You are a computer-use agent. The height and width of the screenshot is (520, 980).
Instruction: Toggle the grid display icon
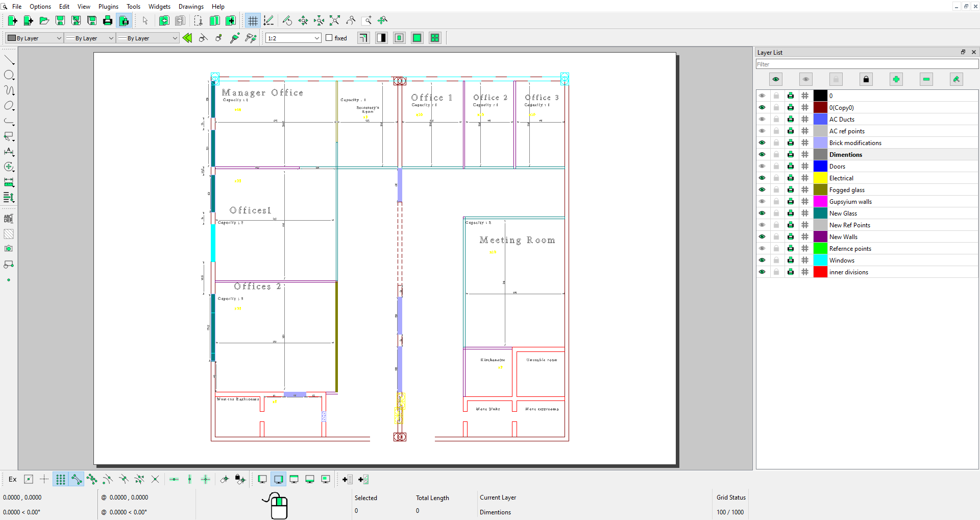[253, 20]
